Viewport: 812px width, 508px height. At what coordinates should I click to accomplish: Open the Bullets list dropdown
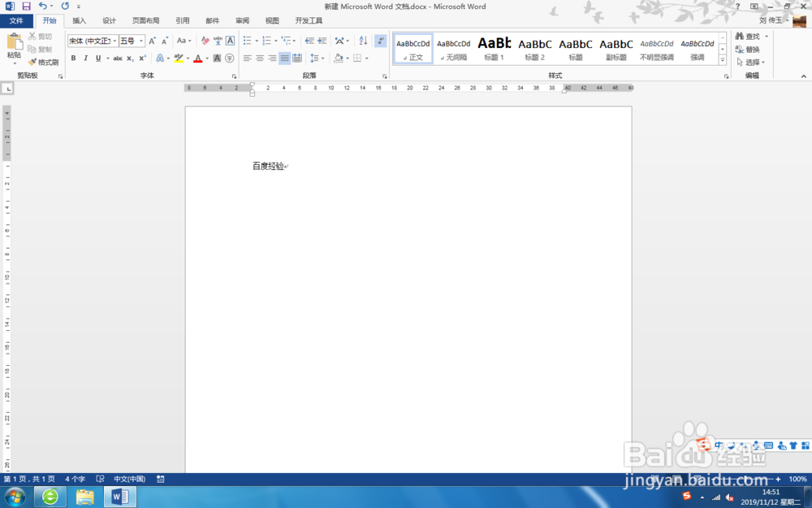(257, 41)
